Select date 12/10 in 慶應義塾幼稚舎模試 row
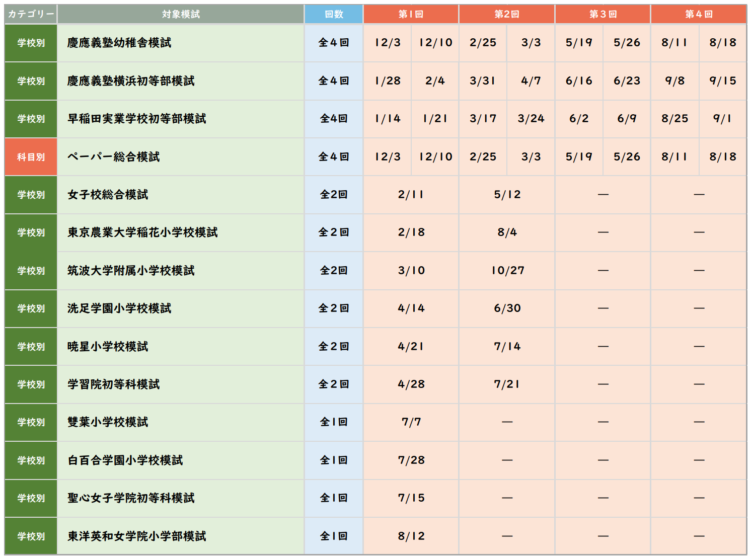The height and width of the screenshot is (560, 752). [x=435, y=43]
